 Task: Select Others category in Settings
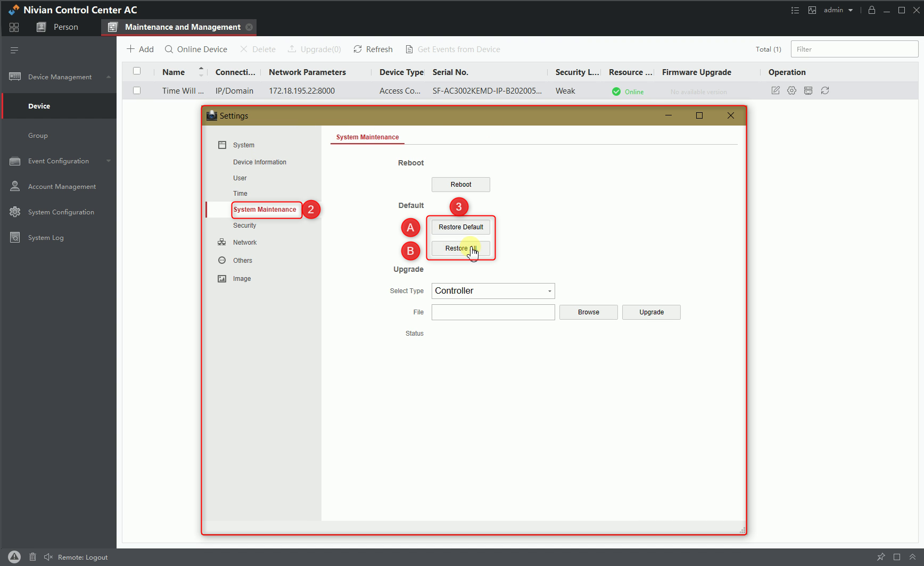[243, 261]
